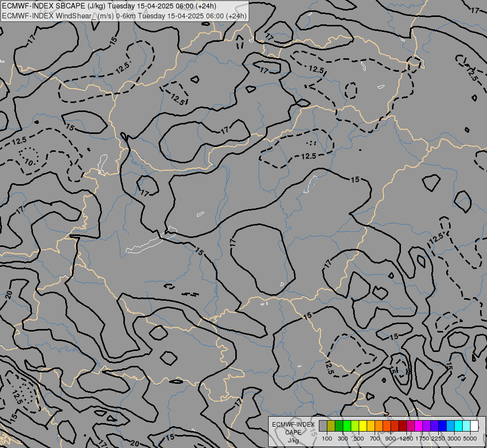Select the olive swatch above the 100 label
Image resolution: width=487 pixels, height=448 pixels.
point(331,426)
